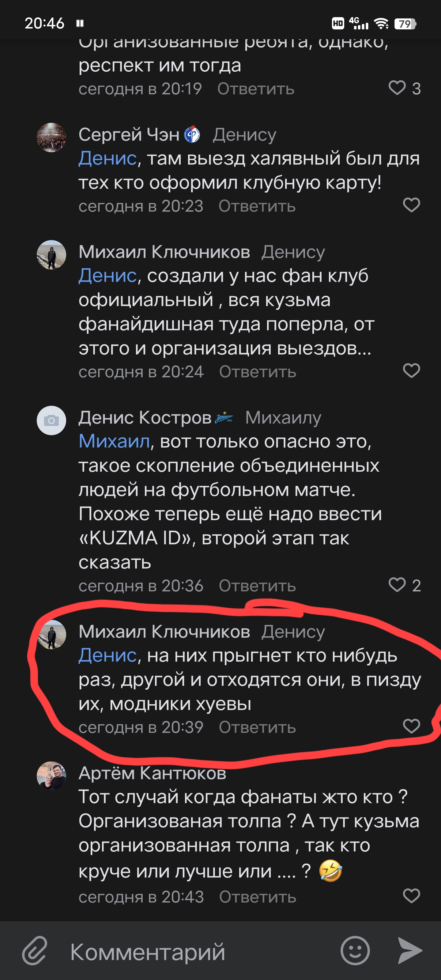The width and height of the screenshot is (441, 980).
Task: Tap heart with 3 likes on top comment
Action: [397, 88]
